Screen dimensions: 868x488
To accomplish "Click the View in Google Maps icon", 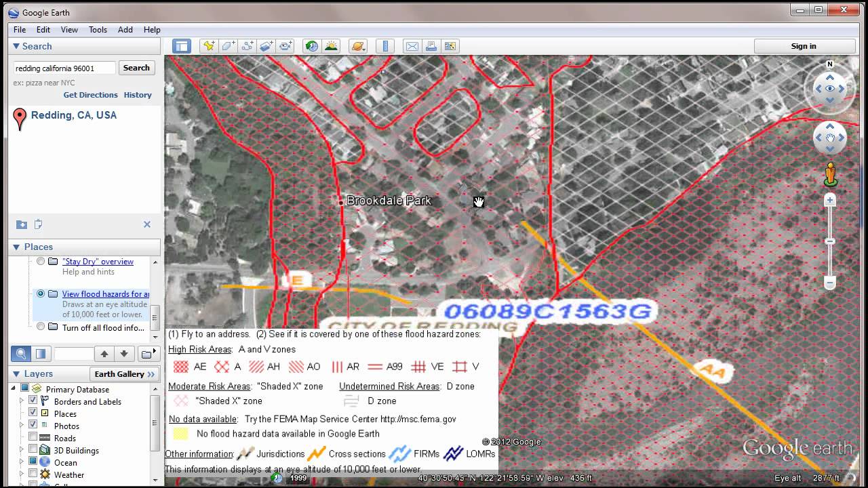I will [450, 46].
